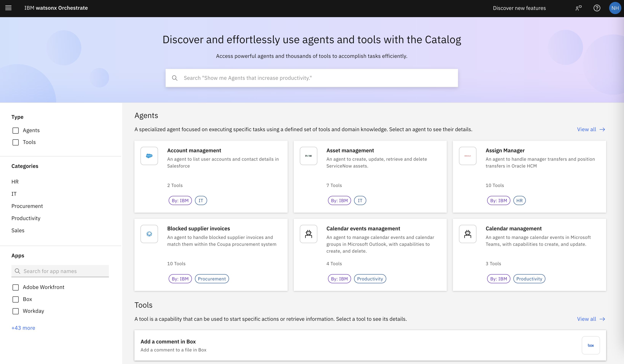Viewport: 624px width, 364px height.
Task: Filter by HR category
Action: tap(15, 182)
